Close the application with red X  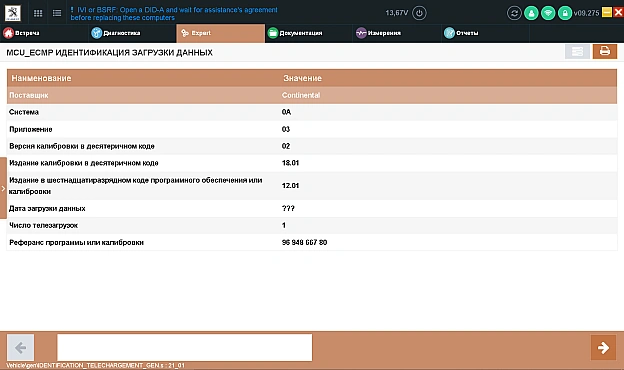[x=618, y=12]
